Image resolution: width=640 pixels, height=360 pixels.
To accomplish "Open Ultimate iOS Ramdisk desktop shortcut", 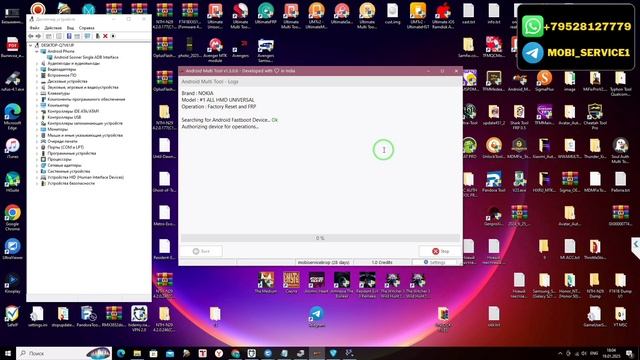I will [443, 16].
